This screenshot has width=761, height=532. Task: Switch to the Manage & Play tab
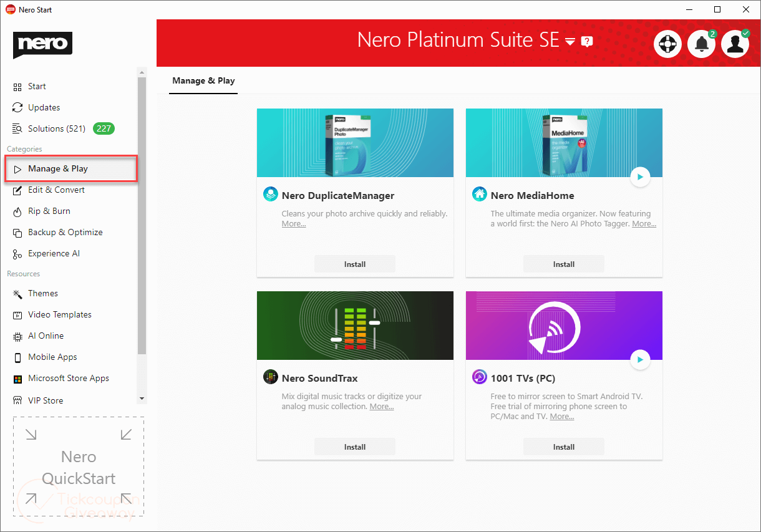[203, 80]
